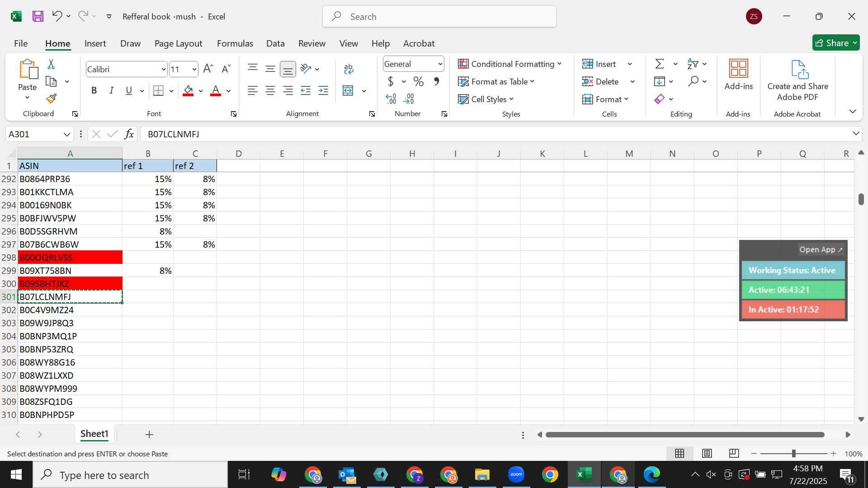Click the Orientation text angle icon
The height and width of the screenshot is (488, 868).
click(306, 69)
